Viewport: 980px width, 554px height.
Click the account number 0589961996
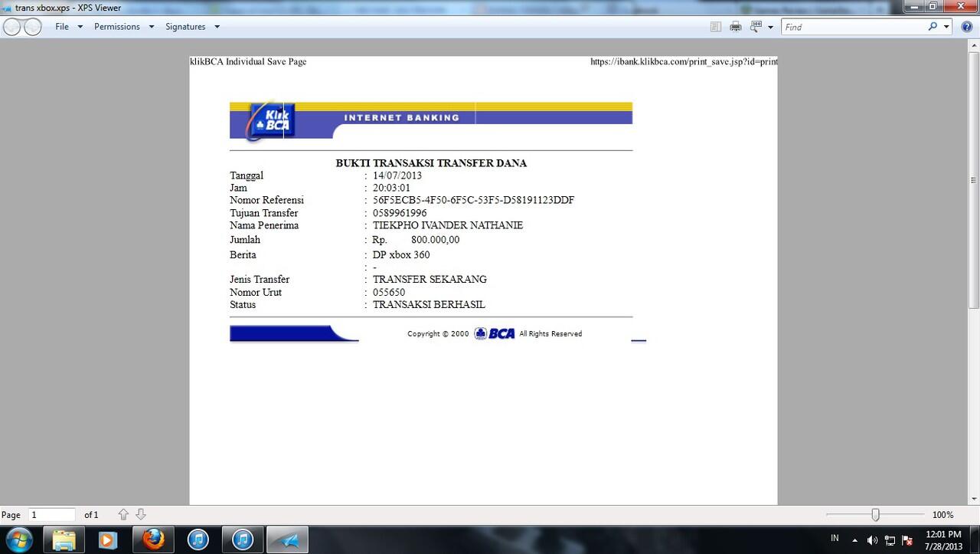[400, 213]
